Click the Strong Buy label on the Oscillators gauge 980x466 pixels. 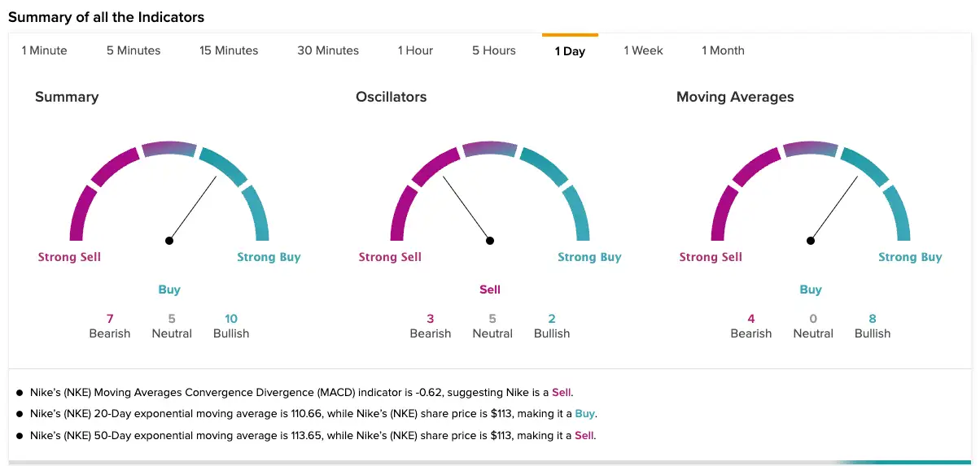[589, 257]
